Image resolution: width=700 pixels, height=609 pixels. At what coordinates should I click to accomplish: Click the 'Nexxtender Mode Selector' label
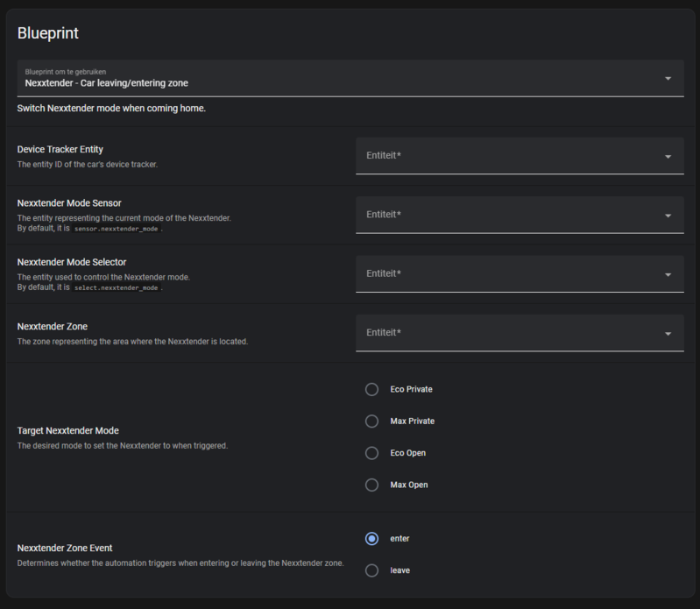tap(72, 262)
